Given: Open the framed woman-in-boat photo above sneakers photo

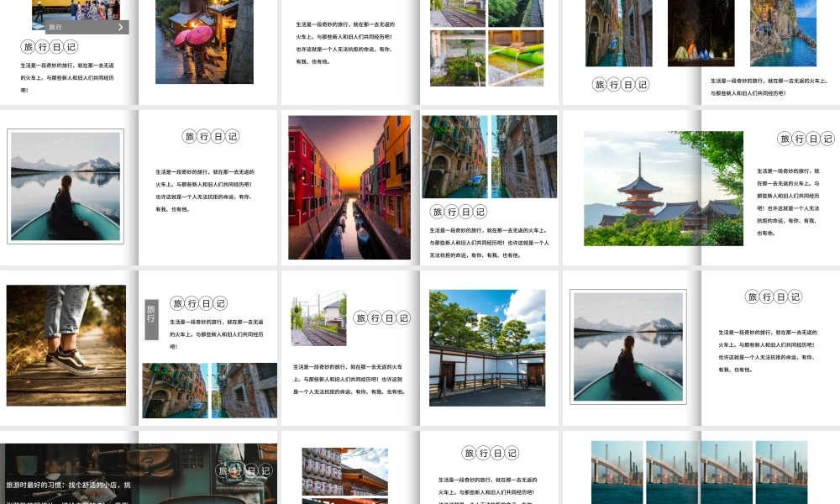Looking at the screenshot, I should (x=66, y=186).
